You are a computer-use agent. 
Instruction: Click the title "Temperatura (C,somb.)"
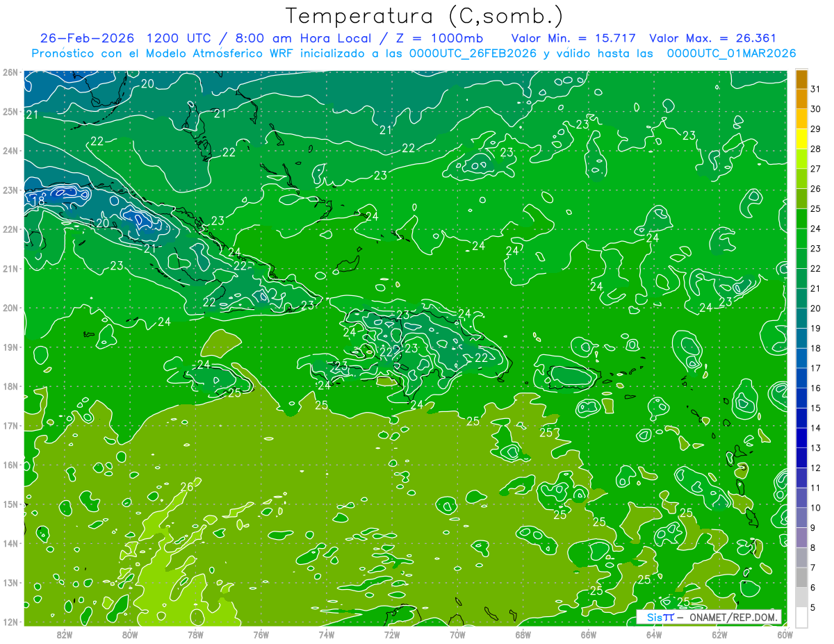(x=425, y=16)
